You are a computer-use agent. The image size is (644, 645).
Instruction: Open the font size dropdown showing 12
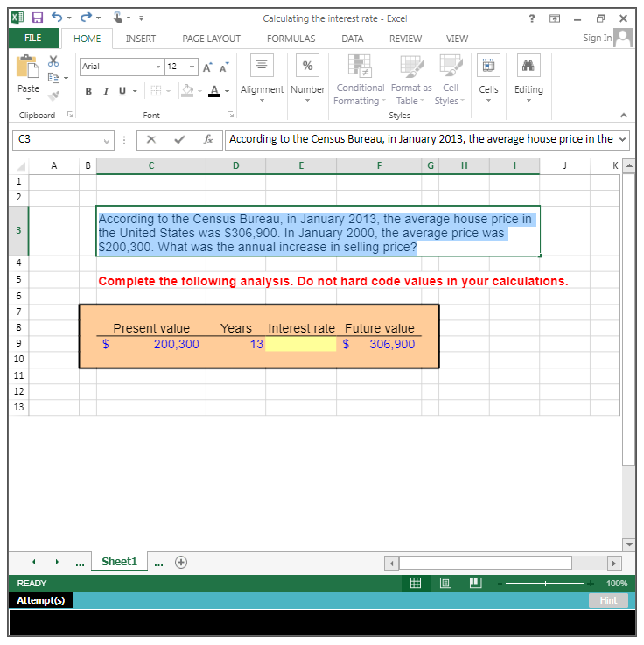(x=192, y=67)
